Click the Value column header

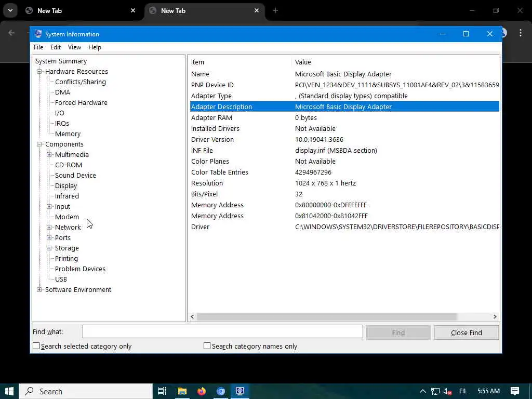(x=395, y=62)
